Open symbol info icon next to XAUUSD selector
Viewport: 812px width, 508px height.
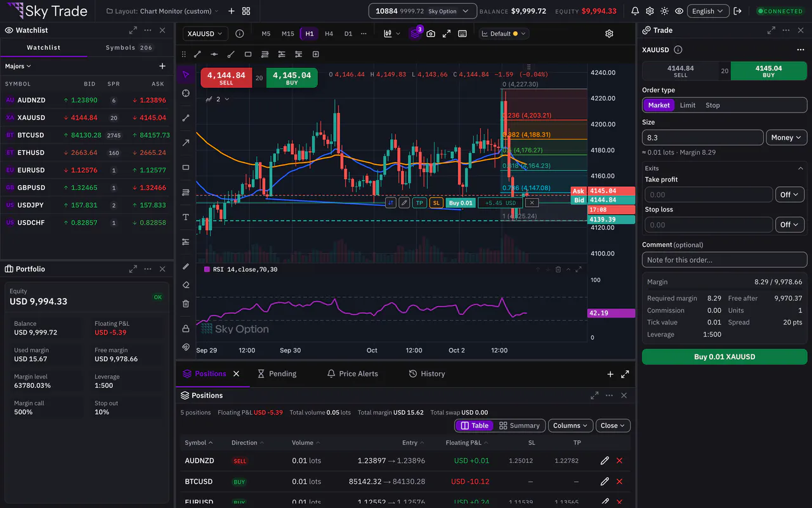(x=239, y=34)
